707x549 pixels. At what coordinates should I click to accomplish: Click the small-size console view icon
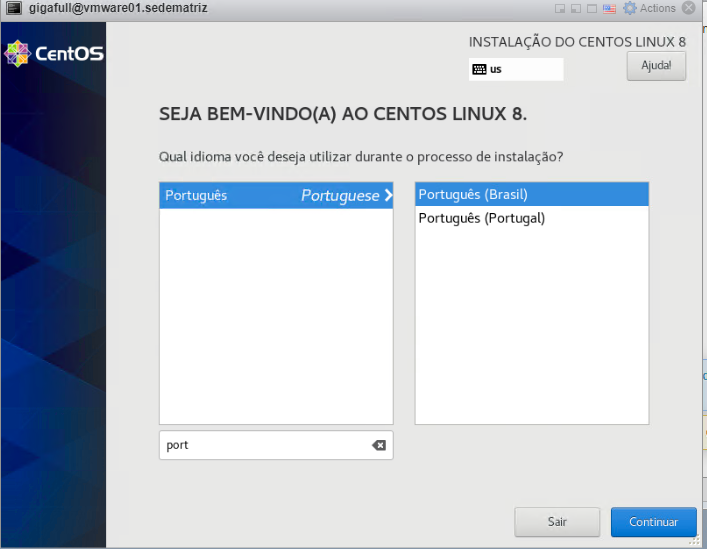pyautogui.click(x=560, y=9)
